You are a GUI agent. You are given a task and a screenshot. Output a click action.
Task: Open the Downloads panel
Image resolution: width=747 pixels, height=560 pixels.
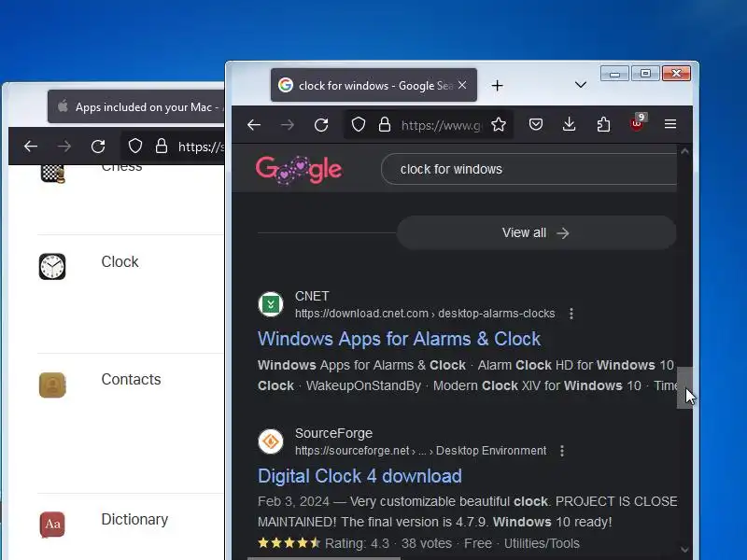coord(570,125)
